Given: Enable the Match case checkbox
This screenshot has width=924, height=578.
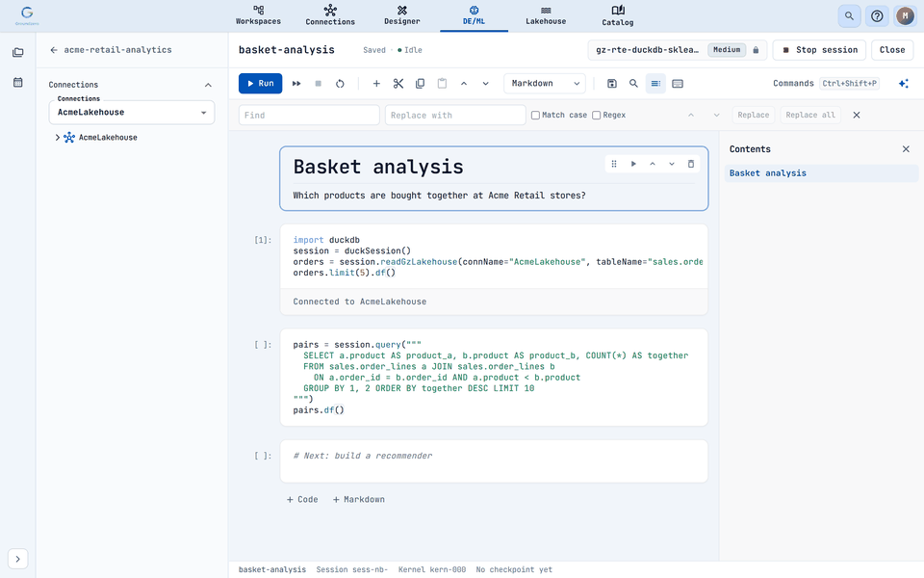Looking at the screenshot, I should [x=536, y=115].
